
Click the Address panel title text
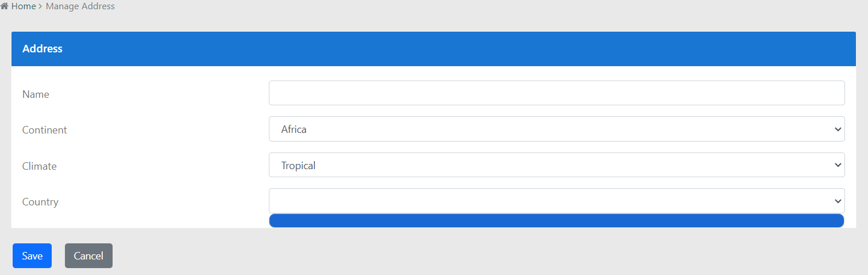pos(43,49)
